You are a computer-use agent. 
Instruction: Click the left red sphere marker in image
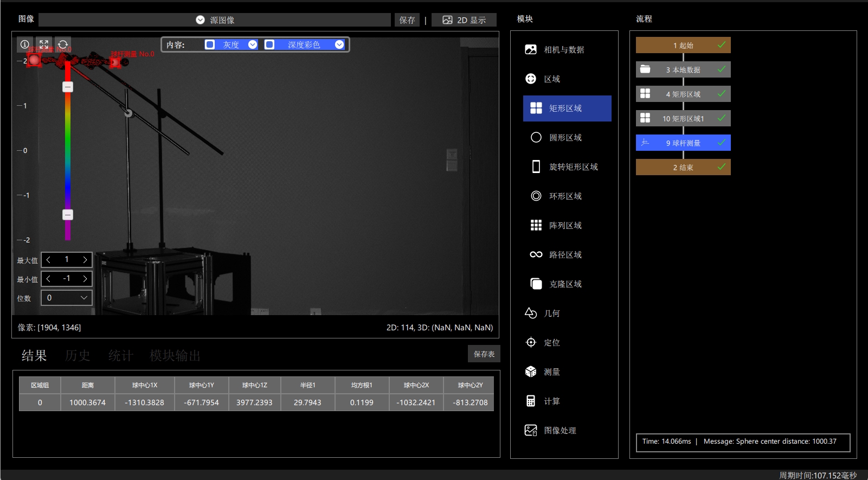pyautogui.click(x=34, y=60)
